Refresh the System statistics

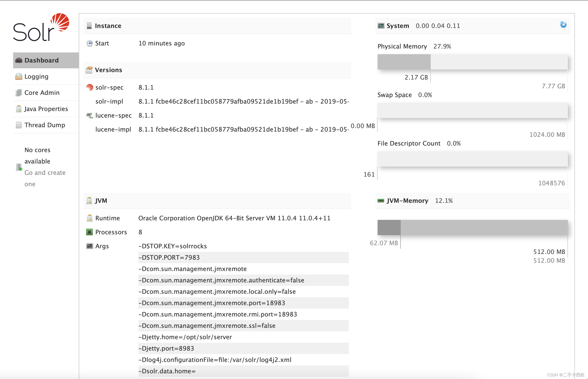tap(563, 25)
